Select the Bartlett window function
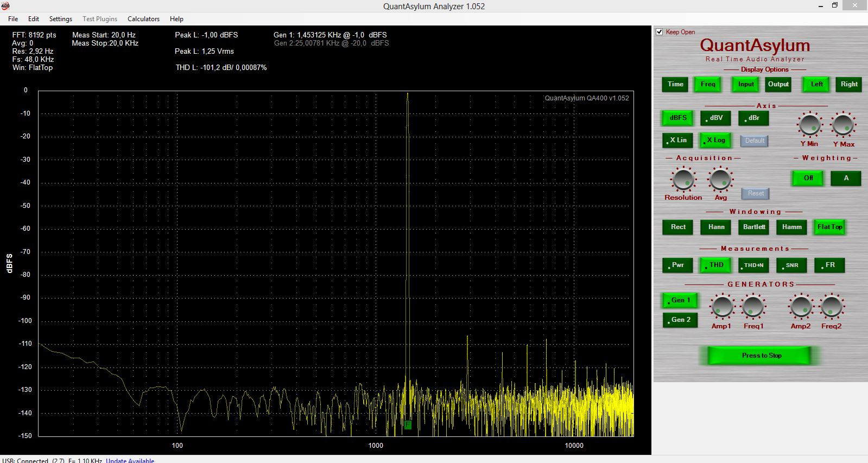 point(753,227)
